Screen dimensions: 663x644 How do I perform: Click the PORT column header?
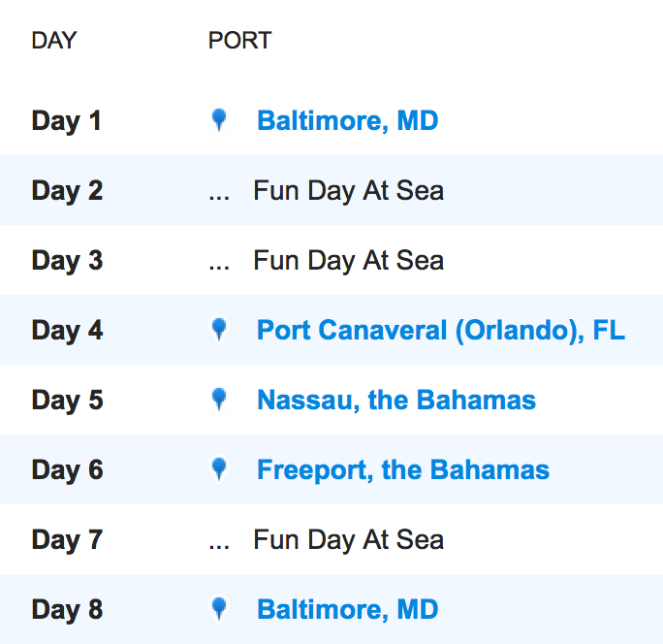[239, 41]
